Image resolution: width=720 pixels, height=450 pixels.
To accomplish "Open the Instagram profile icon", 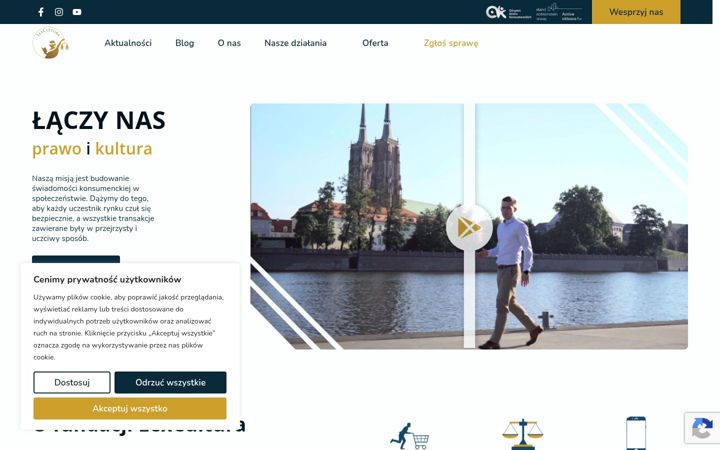I will pyautogui.click(x=59, y=12).
